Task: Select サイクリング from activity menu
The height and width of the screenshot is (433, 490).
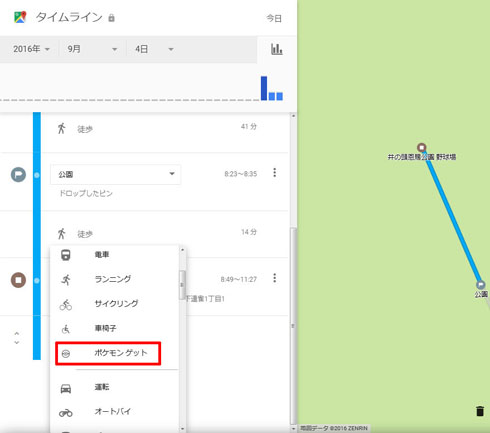Action: [116, 303]
